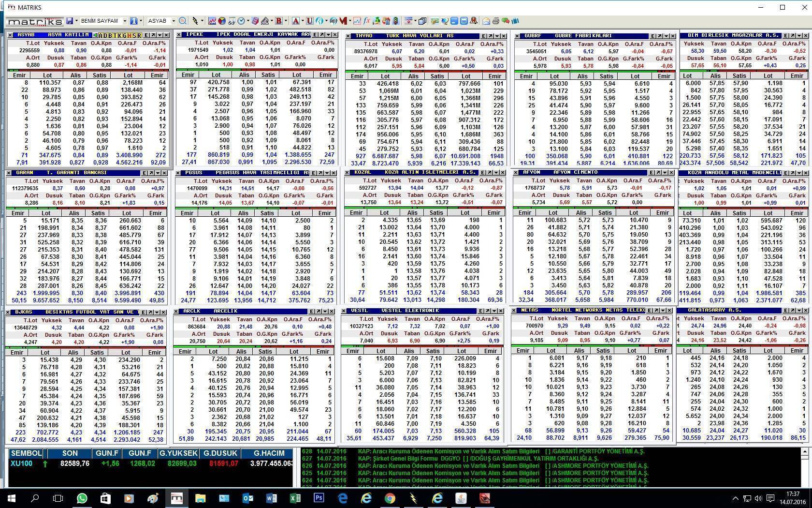Toggle the A letter button in ASYAB panel
The height and width of the screenshot is (508, 812).
pyautogui.click(x=100, y=35)
